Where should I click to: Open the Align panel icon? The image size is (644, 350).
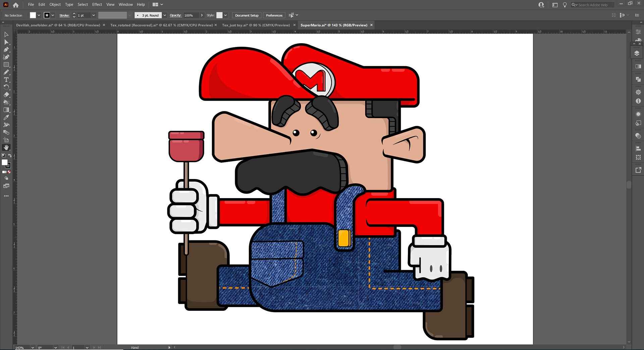(x=638, y=148)
